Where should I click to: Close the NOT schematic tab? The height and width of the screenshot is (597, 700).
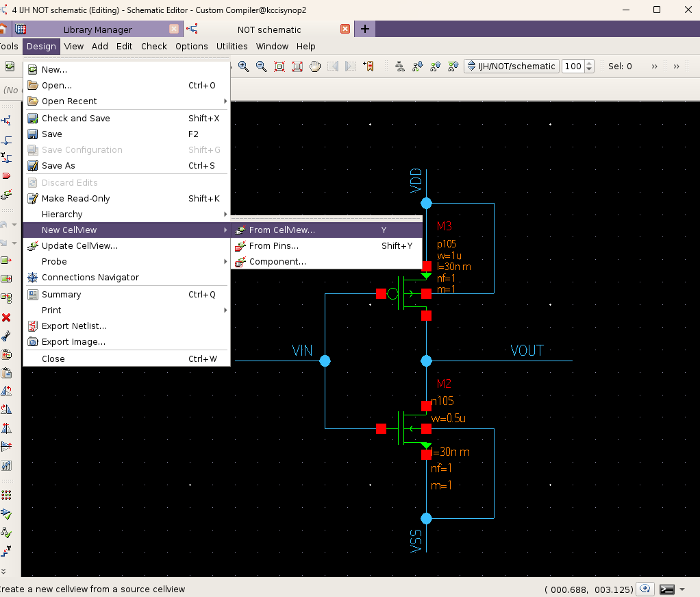coord(345,29)
